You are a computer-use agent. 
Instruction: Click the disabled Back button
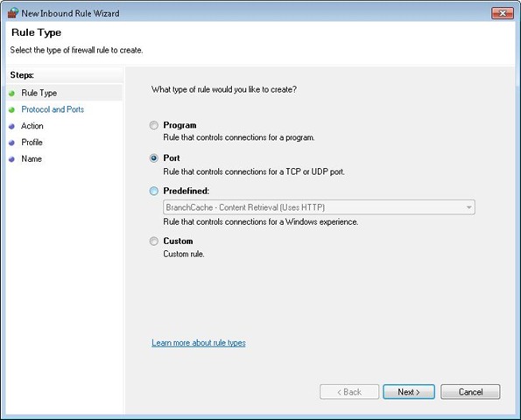(x=349, y=392)
